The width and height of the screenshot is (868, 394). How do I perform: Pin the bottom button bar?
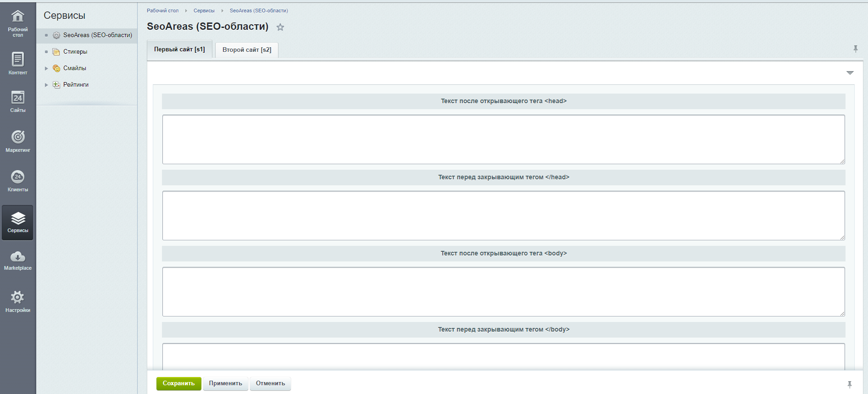point(850,384)
